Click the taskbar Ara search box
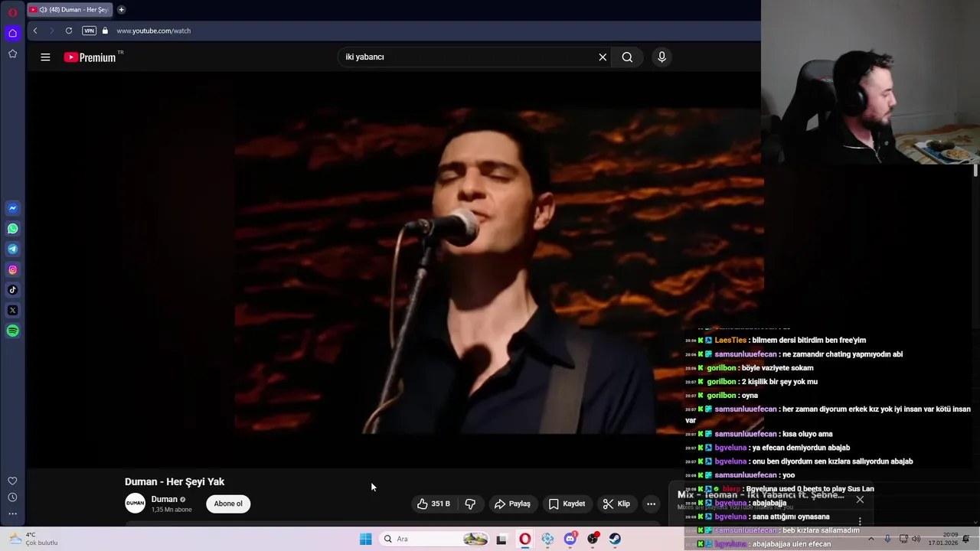980x551 pixels. (434, 539)
